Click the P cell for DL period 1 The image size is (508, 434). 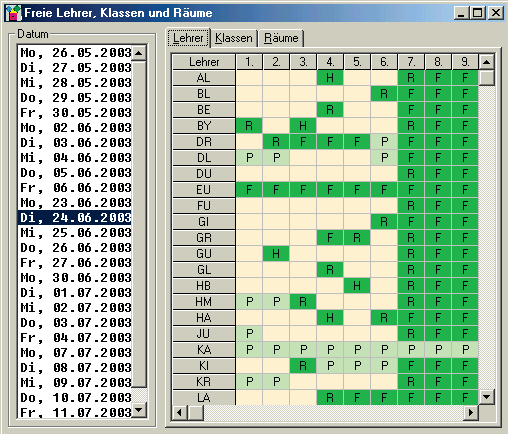[249, 158]
